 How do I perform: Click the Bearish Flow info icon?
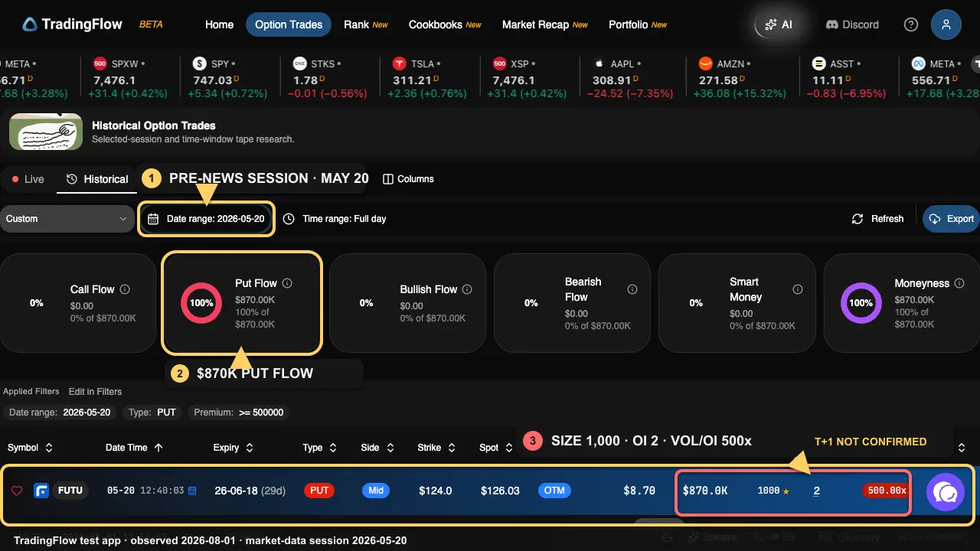tap(632, 289)
